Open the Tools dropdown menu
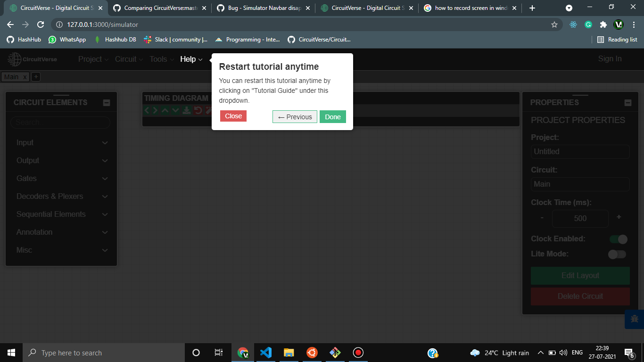The image size is (644, 362). click(x=162, y=59)
